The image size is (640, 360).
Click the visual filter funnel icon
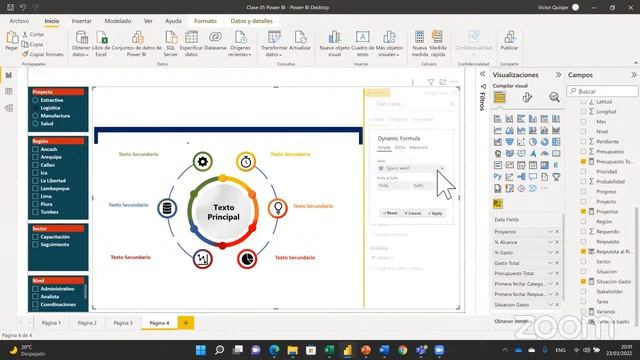click(x=431, y=82)
